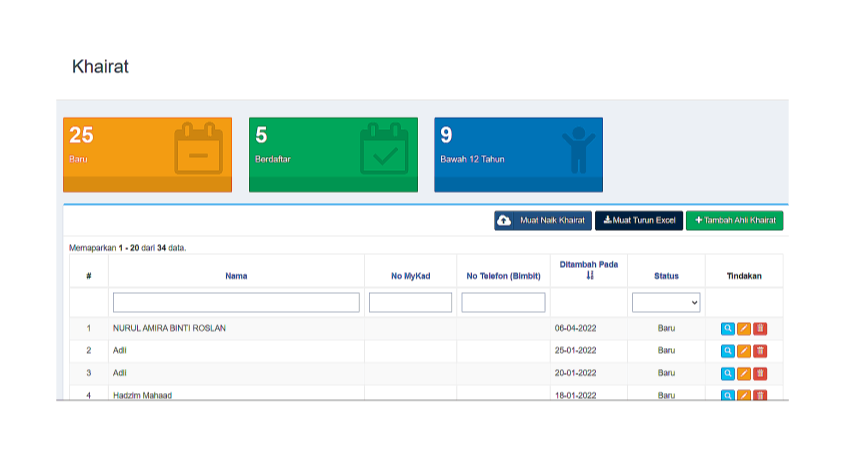The width and height of the screenshot is (849, 453).
Task: Click the date 25-01-2022
Action: 576,351
